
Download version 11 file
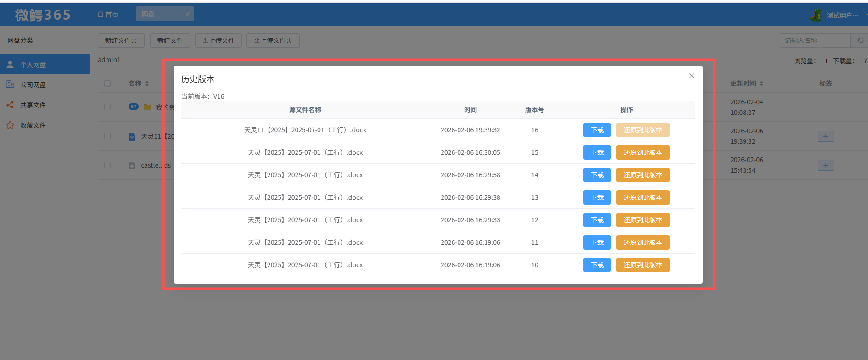pyautogui.click(x=597, y=242)
